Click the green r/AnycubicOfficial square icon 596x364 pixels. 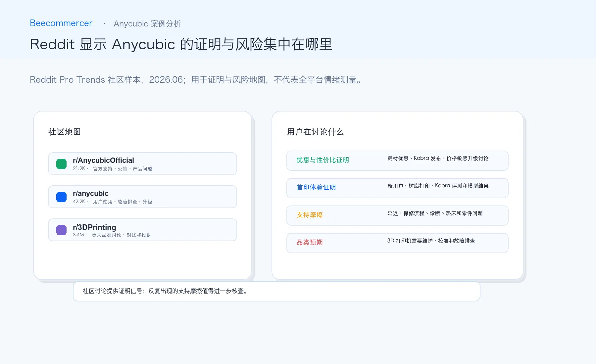tap(61, 164)
